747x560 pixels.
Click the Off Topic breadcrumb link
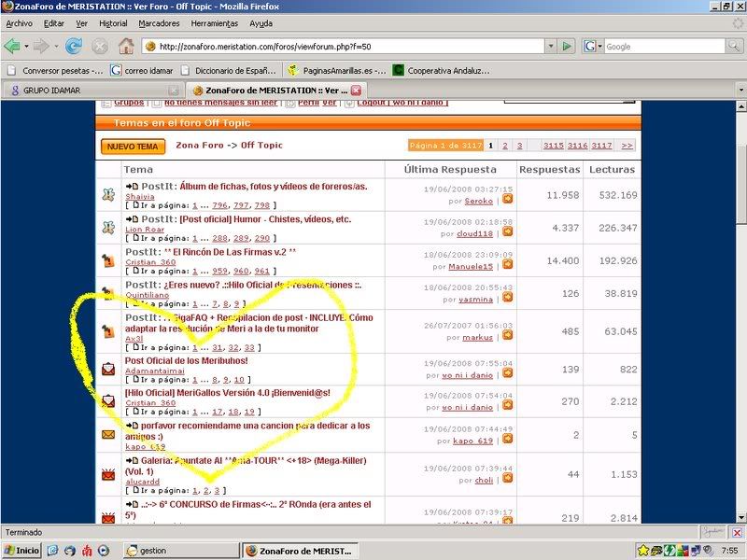click(x=261, y=145)
